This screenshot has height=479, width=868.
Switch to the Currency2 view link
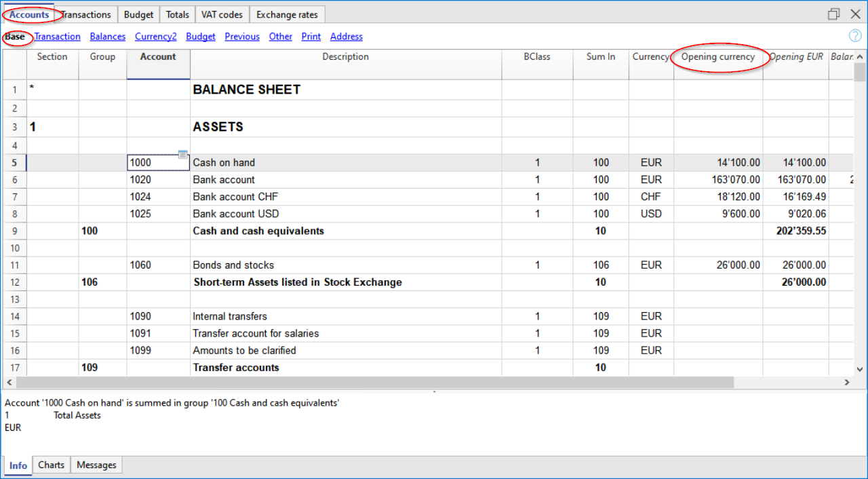pos(155,37)
